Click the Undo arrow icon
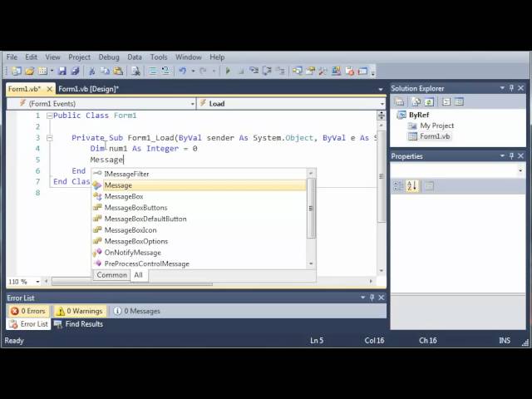Screen dimensions: 532x399 coord(183,71)
